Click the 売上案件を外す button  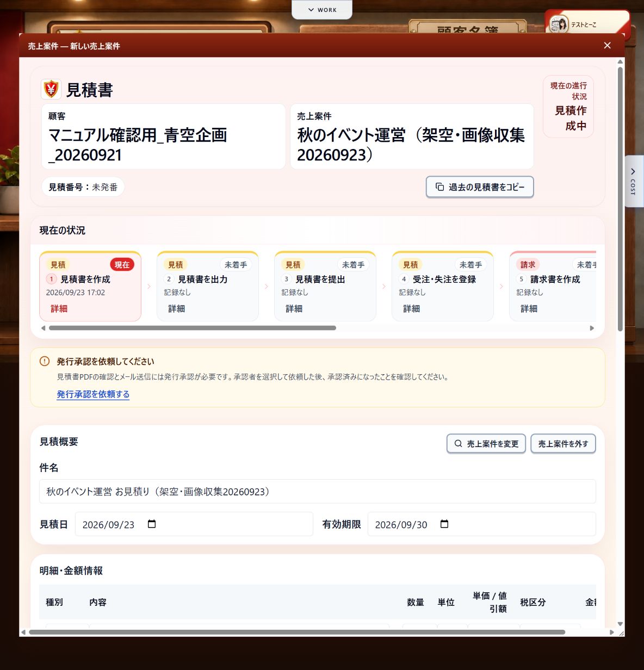[563, 444]
